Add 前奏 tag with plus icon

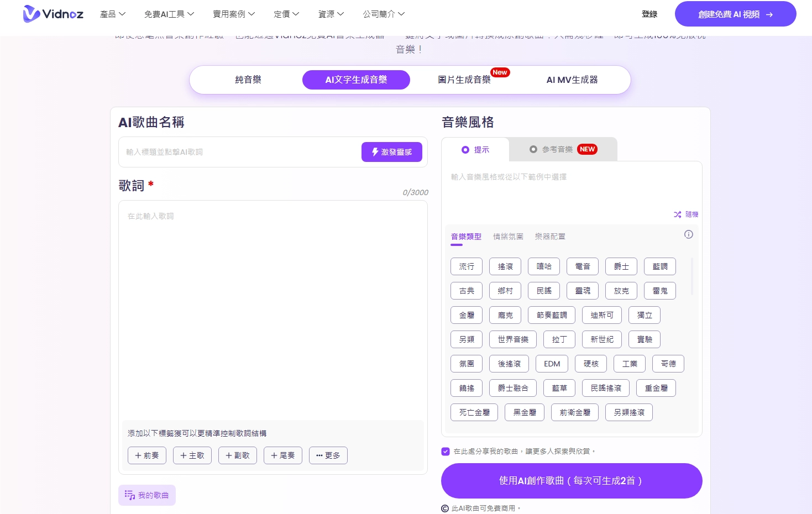click(x=146, y=455)
